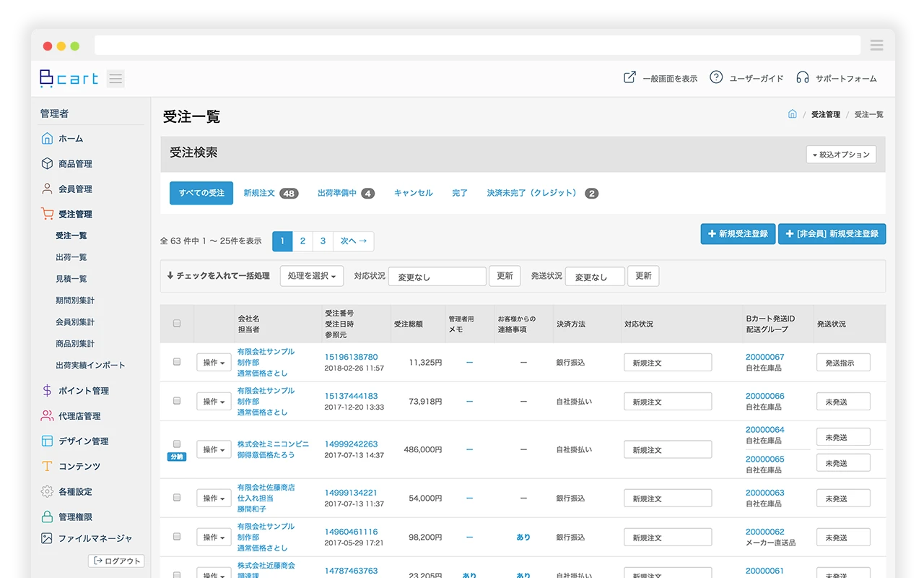Open 新規注文 status select for order 15137444183
Screen dimensions: 924x578
(668, 402)
